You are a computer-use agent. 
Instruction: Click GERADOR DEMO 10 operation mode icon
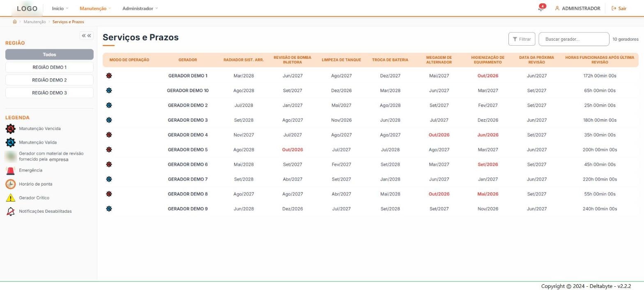coord(109,90)
